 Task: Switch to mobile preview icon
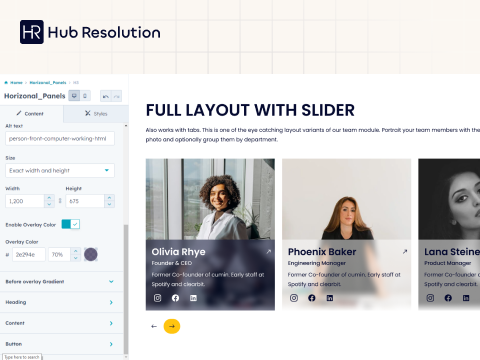click(85, 96)
